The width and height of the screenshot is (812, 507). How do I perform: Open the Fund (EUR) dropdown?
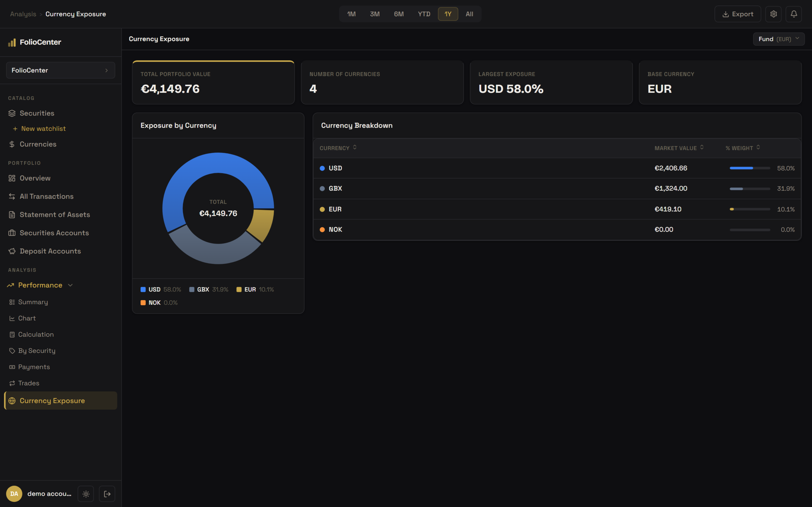click(778, 39)
